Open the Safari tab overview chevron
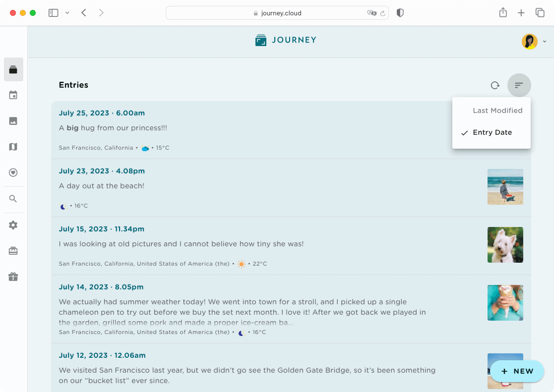Viewport: 554px width, 392px height. tap(68, 12)
